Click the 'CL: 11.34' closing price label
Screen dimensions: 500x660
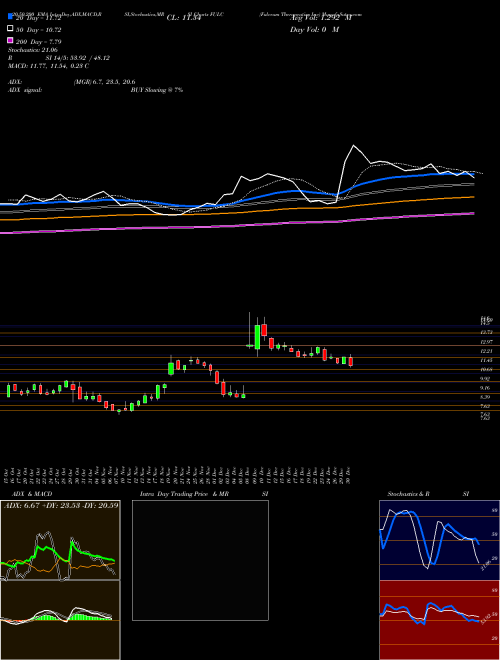tap(184, 18)
